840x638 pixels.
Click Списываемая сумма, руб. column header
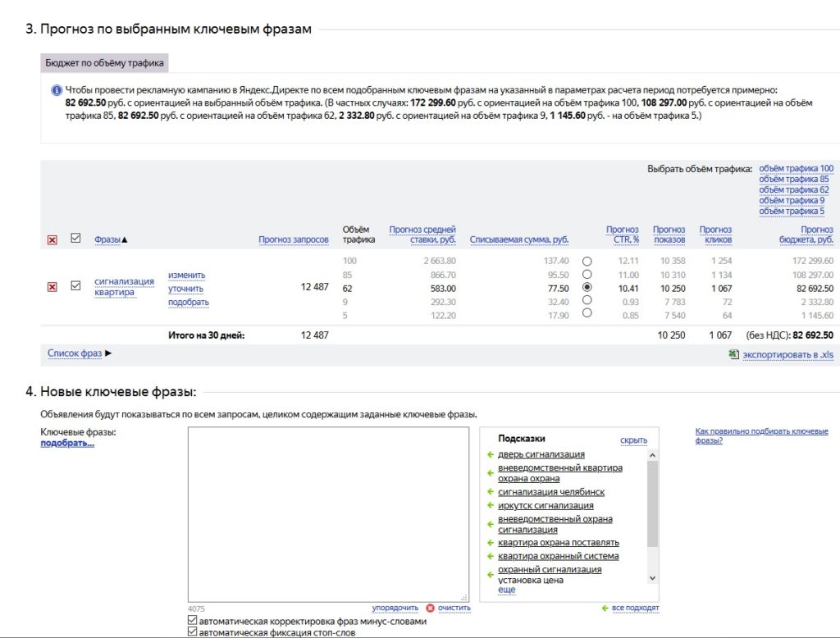pyautogui.click(x=519, y=239)
